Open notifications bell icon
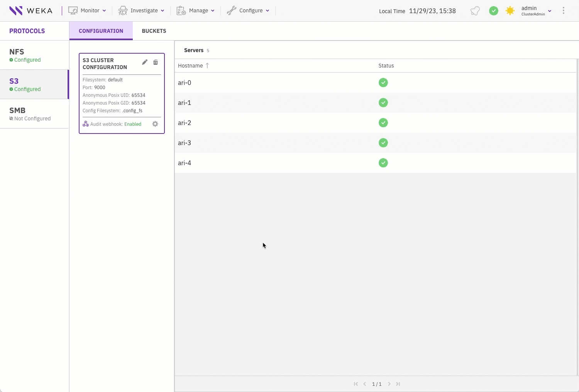Viewport: 579px width, 392px height. point(475,11)
